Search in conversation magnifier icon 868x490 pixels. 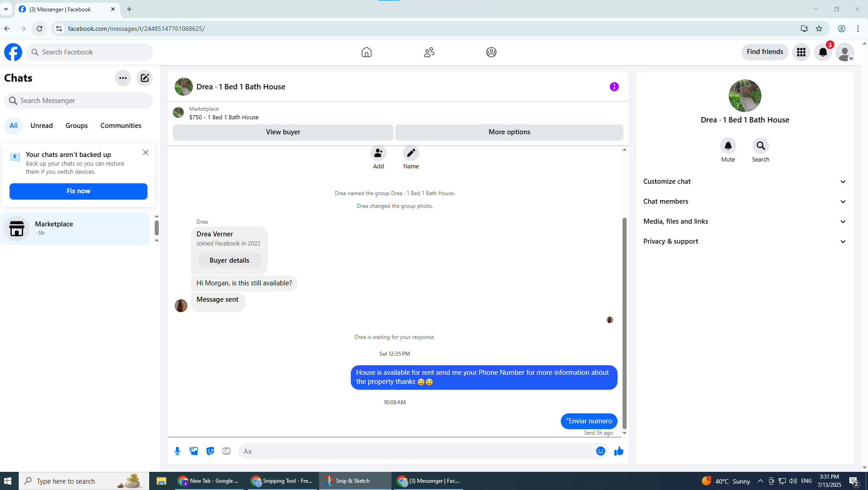pyautogui.click(x=761, y=146)
